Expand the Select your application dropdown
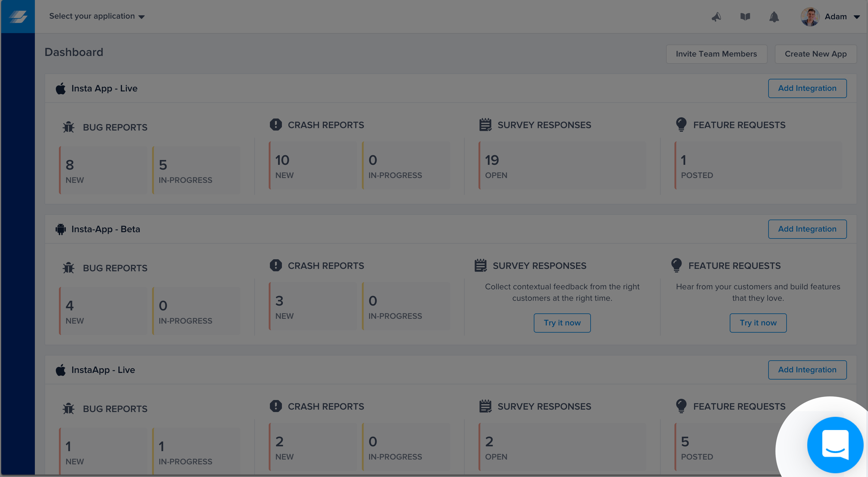868x477 pixels. pyautogui.click(x=97, y=16)
